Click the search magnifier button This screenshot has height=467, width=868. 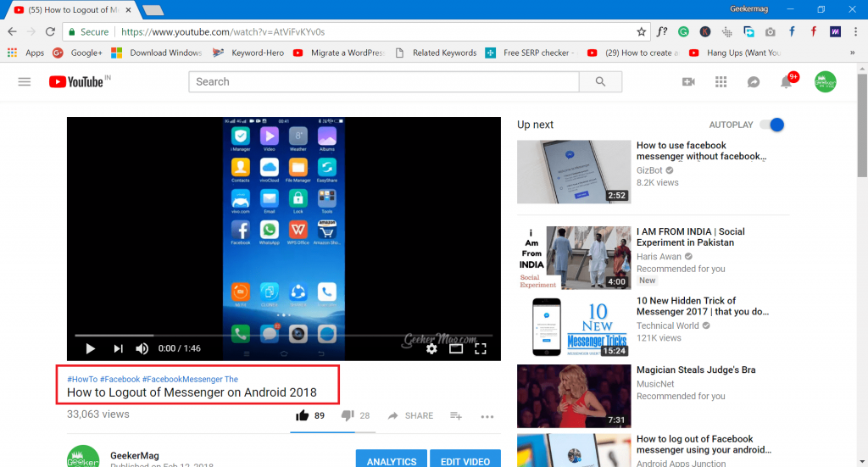(600, 82)
